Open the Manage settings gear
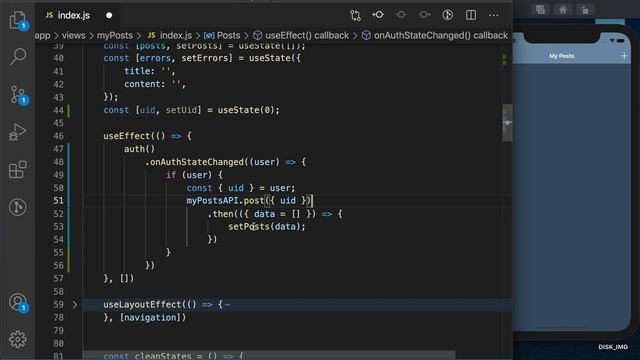This screenshot has width=640, height=360. click(18, 339)
